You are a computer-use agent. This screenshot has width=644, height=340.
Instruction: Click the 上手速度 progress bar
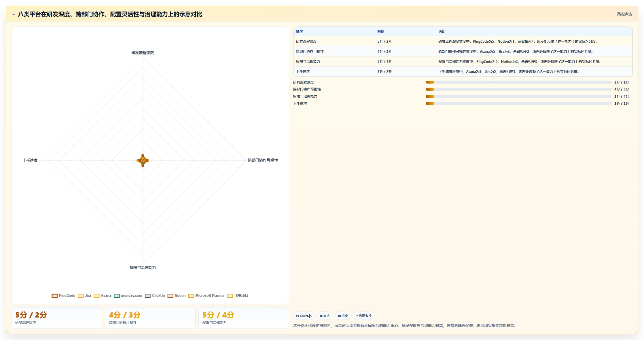click(518, 104)
